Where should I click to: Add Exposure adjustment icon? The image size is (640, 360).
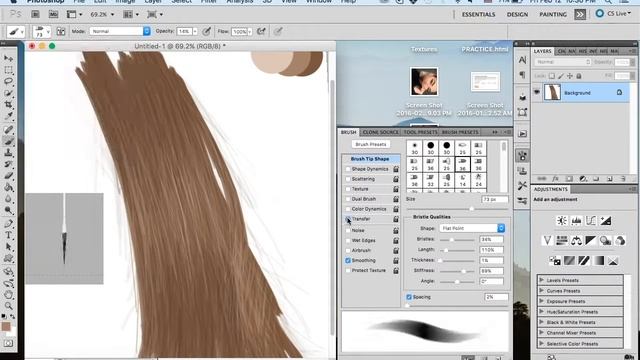[x=605, y=221]
